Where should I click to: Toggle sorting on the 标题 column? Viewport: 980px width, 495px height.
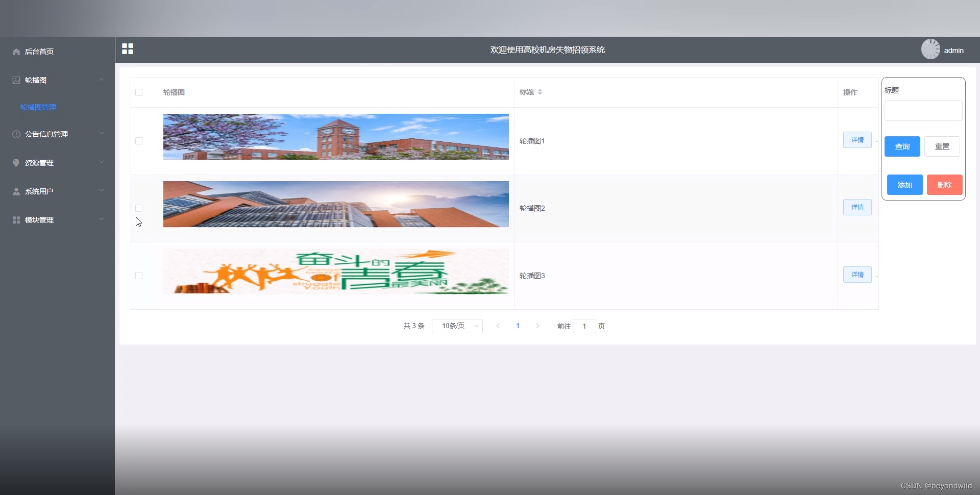[x=540, y=92]
